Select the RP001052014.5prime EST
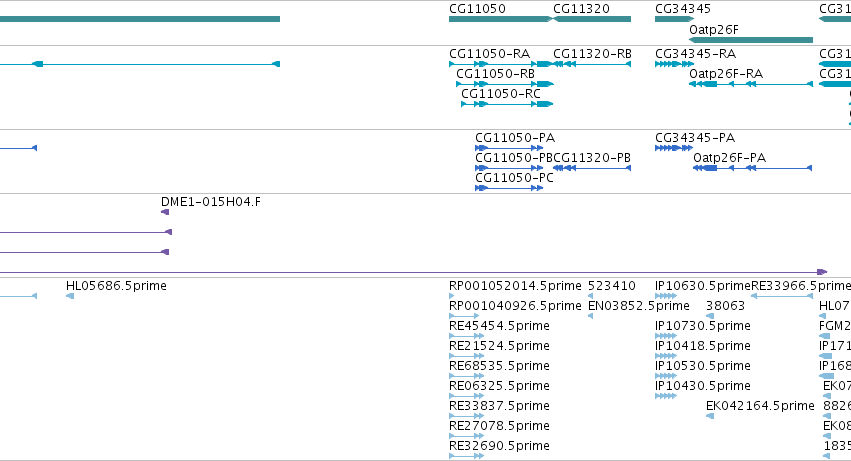 [x=452, y=296]
